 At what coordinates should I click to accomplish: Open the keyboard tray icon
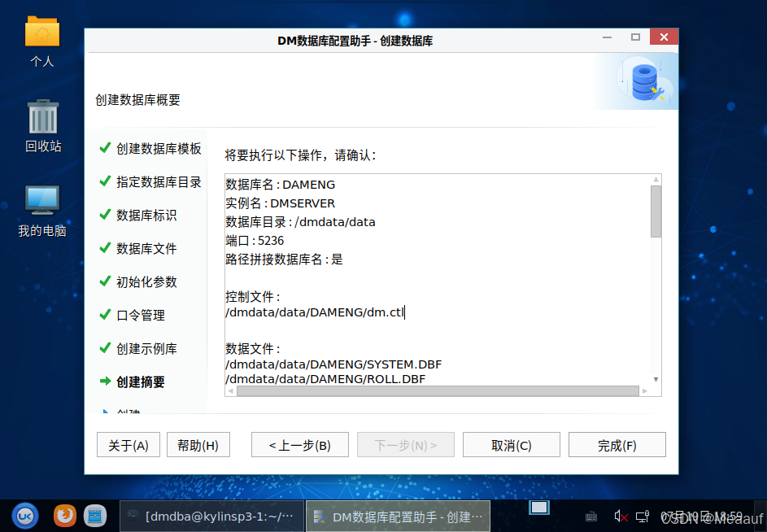tap(591, 517)
